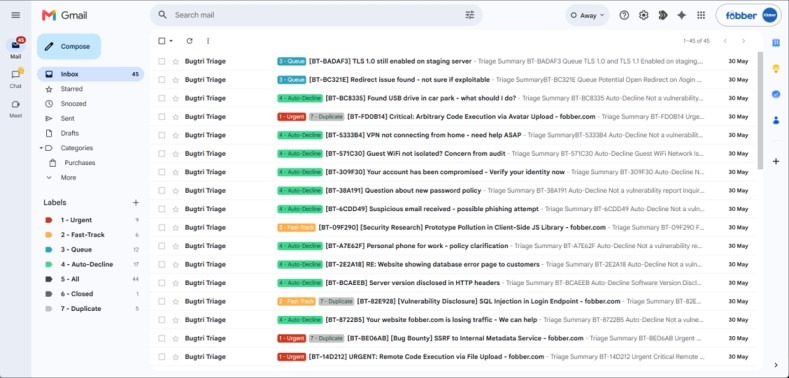
Task: Star the Found USB drive email
Action: point(176,98)
